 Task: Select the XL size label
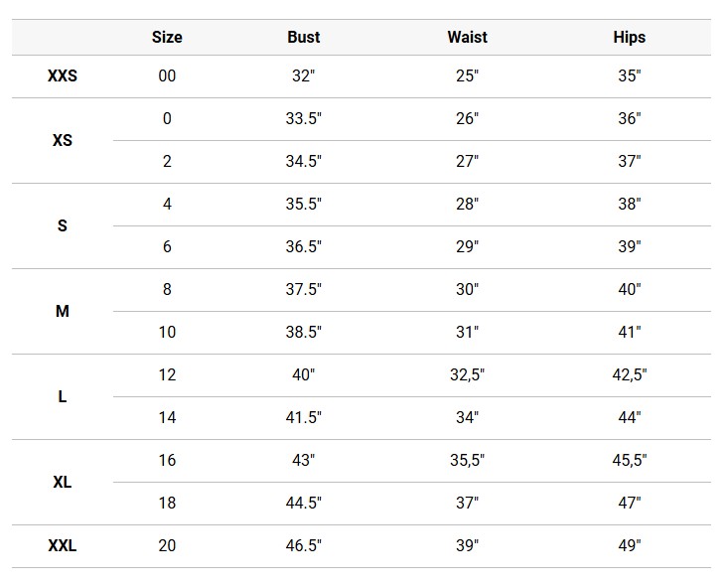63,482
